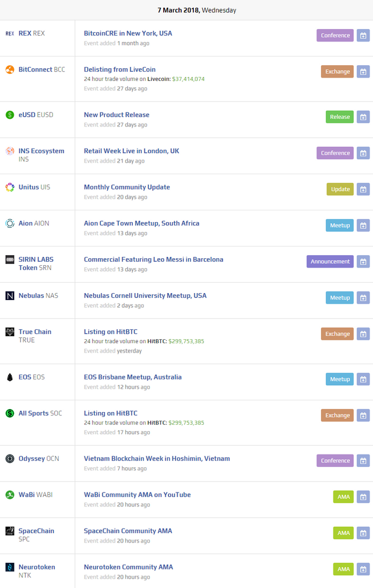Click the eUSD green dollar logo
The image size is (373, 588).
coord(10,115)
